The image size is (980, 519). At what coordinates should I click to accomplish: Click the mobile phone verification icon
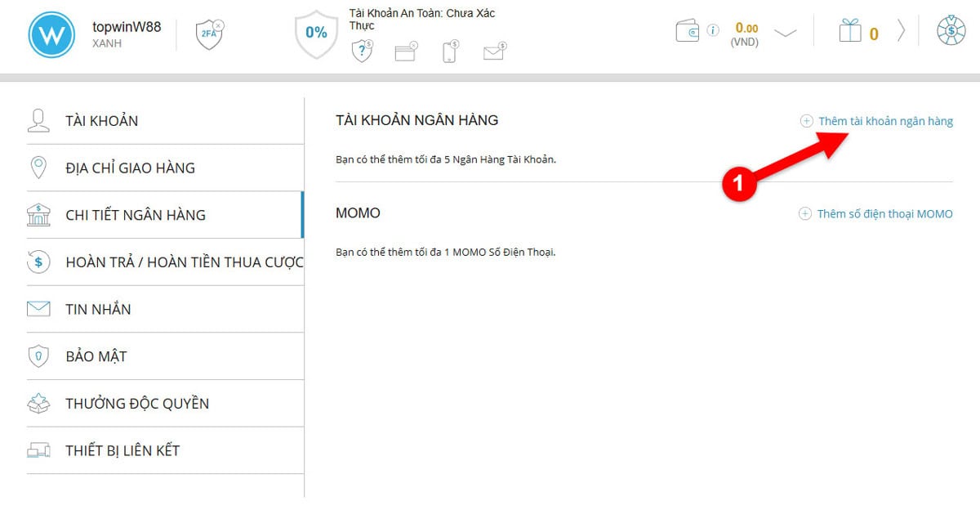pyautogui.click(x=450, y=52)
